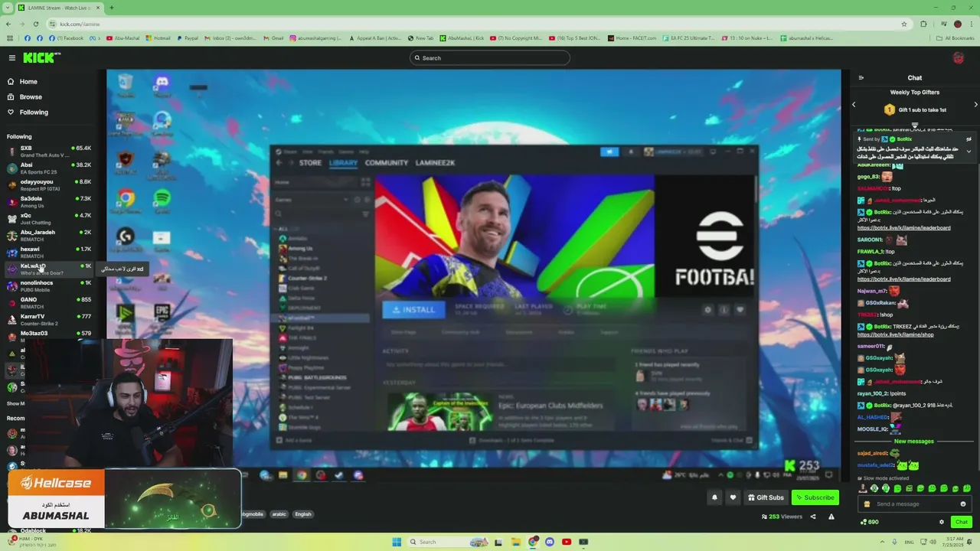Click the green Subscribe button
This screenshot has width=980, height=551.
tap(815, 497)
